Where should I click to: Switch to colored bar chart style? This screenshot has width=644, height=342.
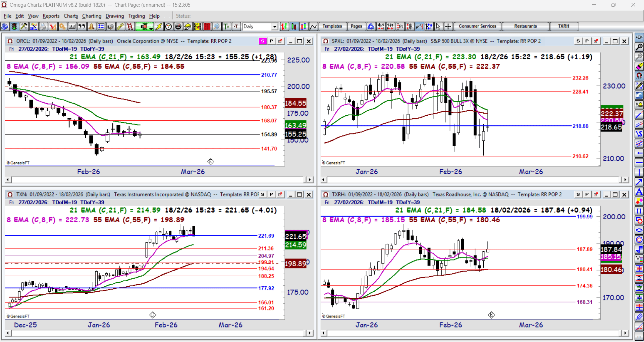tap(304, 26)
